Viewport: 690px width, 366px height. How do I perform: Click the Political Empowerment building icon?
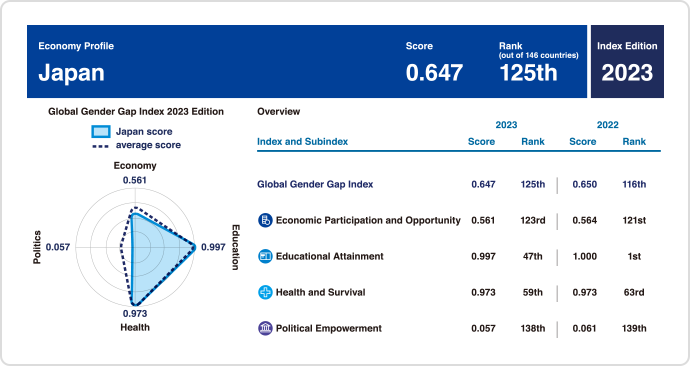click(265, 328)
